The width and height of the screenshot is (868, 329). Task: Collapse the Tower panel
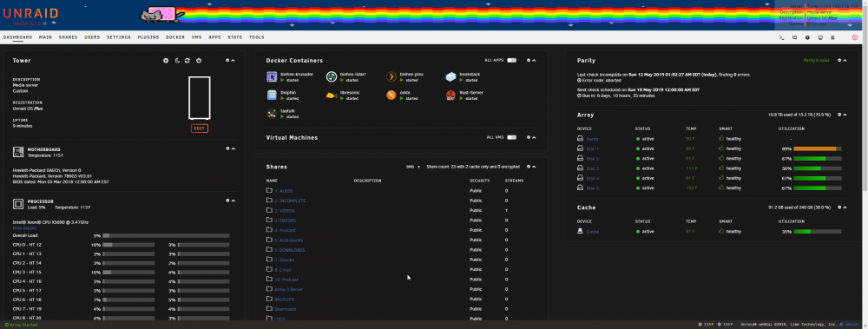pos(233,61)
